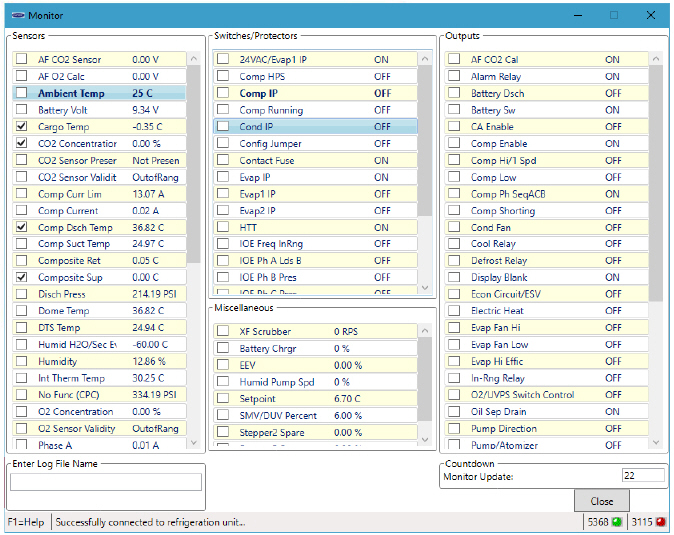Select the Econ Circuit/ESV row

(x=546, y=294)
